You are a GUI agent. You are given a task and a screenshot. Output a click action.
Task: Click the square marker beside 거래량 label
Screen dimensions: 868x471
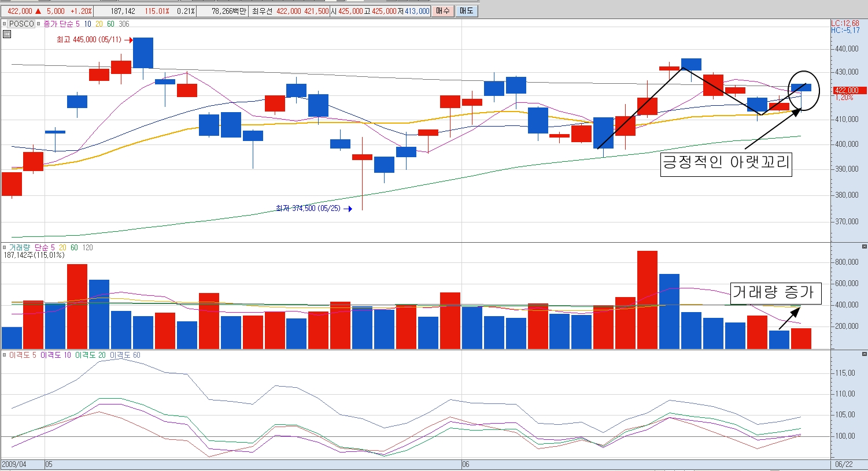tap(5, 247)
